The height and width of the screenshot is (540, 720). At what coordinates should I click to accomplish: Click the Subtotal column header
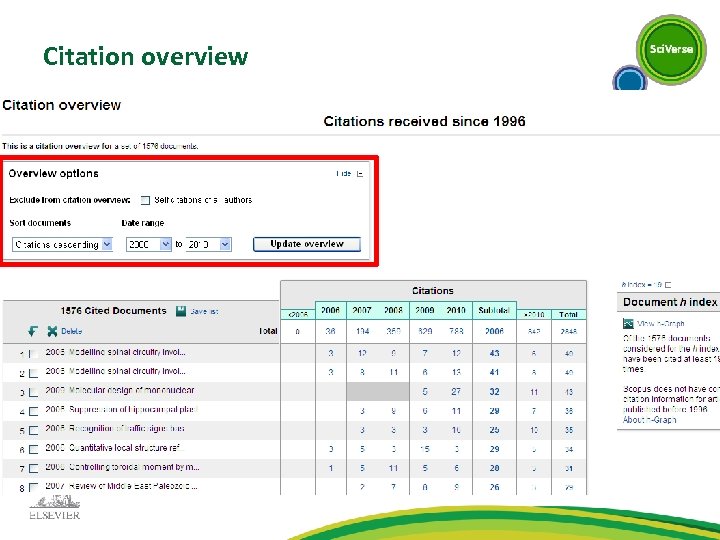pyautogui.click(x=494, y=310)
